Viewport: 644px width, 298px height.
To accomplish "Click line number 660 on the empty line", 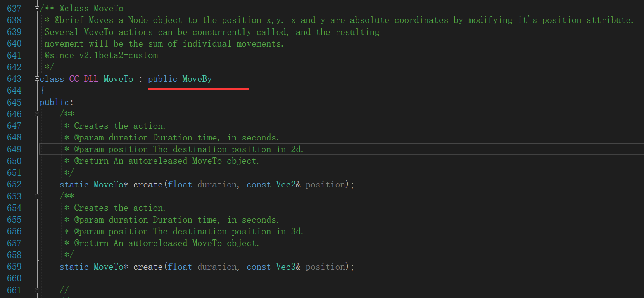I will coord(14,278).
